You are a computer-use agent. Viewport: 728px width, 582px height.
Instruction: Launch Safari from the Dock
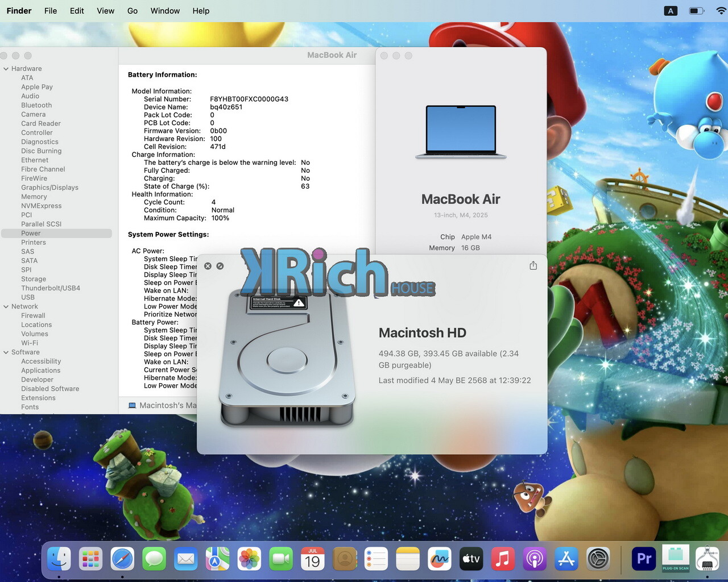[122, 559]
